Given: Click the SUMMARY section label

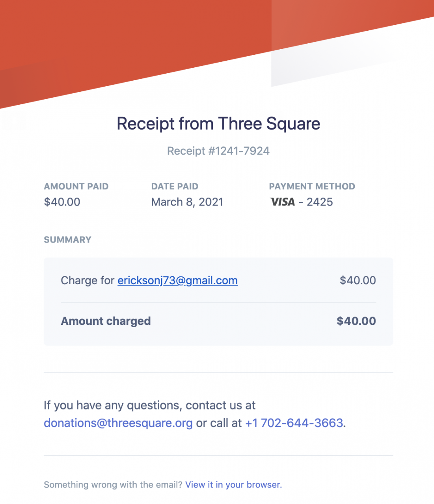Looking at the screenshot, I should pyautogui.click(x=67, y=240).
